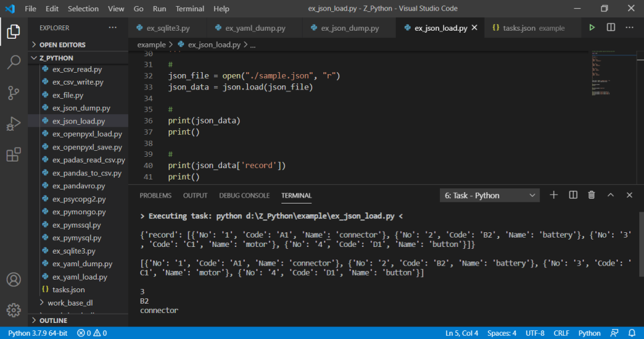Screen dimensions: 644x339
Task: Click Ln 5, Col 4 in status bar
Action: [x=461, y=333]
